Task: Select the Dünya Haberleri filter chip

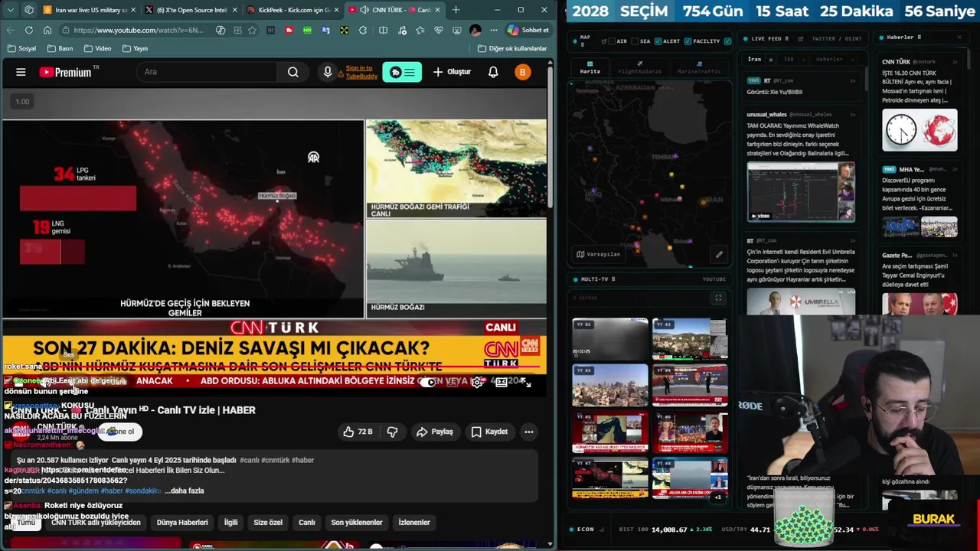Action: pos(182,523)
